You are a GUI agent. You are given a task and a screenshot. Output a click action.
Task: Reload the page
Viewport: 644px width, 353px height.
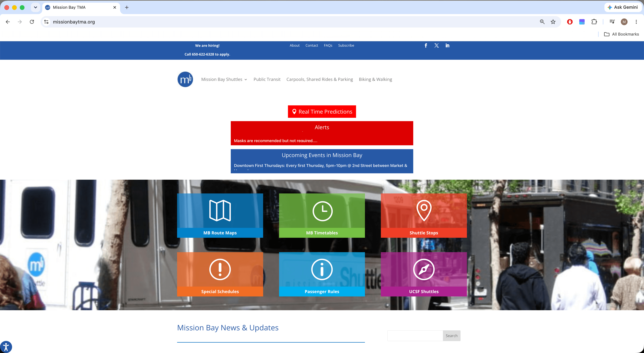32,22
